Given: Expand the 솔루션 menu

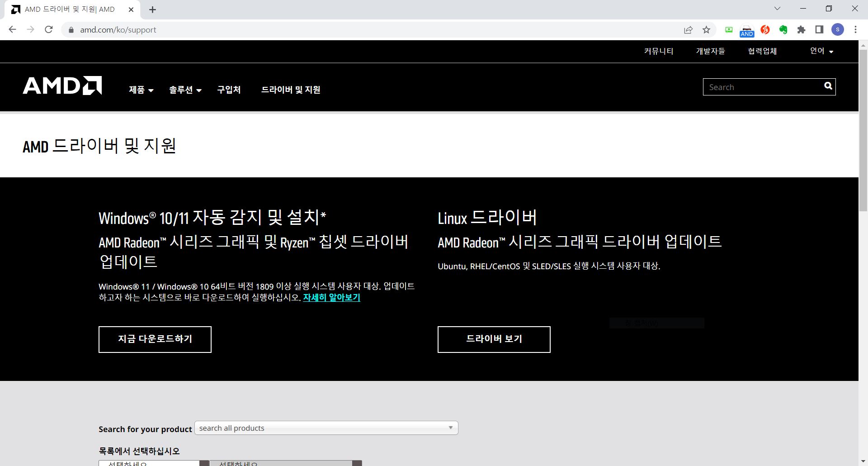Looking at the screenshot, I should 185,90.
